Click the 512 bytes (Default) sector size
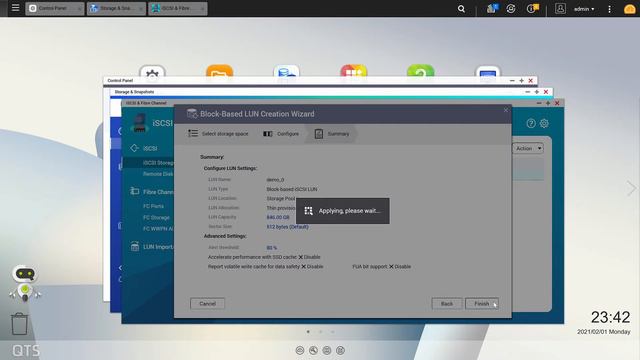This screenshot has height=360, width=640. [x=287, y=227]
